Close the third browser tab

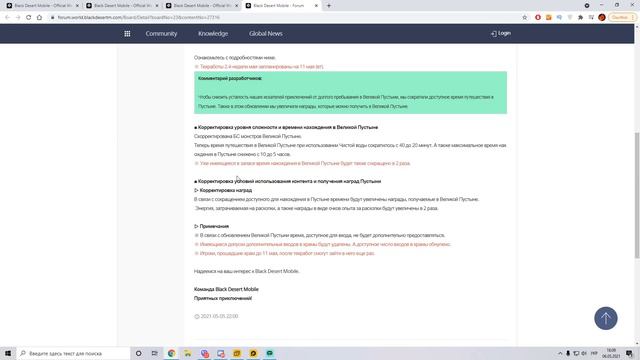tap(236, 6)
